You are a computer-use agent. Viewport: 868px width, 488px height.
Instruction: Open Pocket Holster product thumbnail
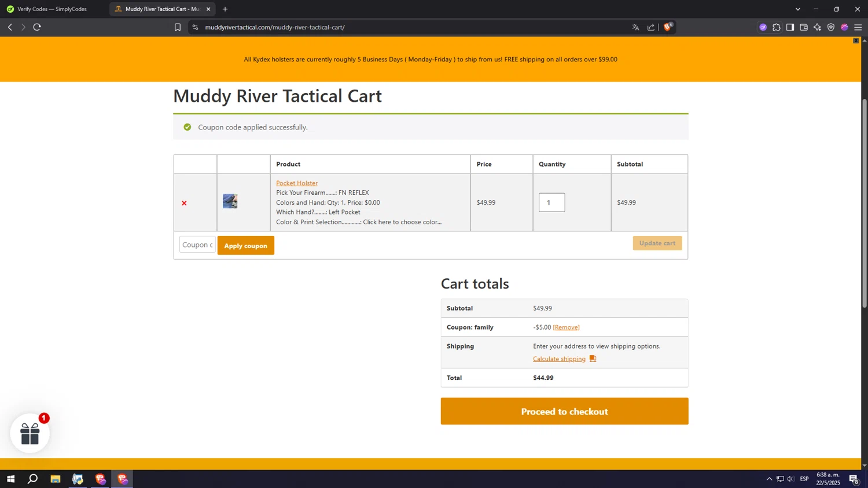coord(230,201)
